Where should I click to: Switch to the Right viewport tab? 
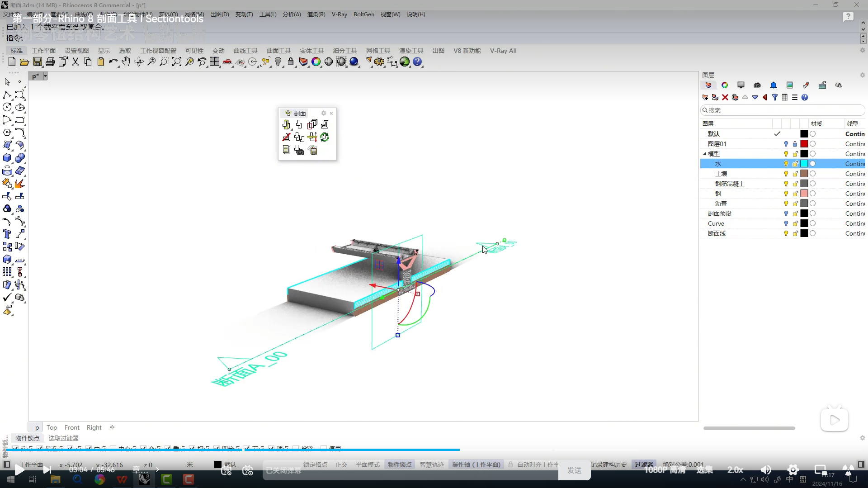point(94,427)
